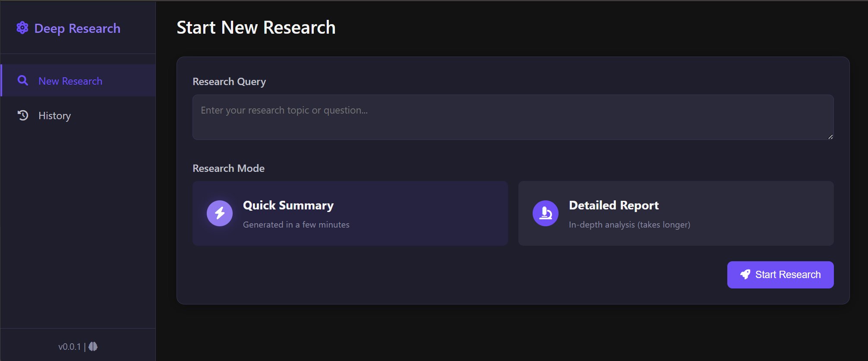This screenshot has height=361, width=868.
Task: Open the New Research sidebar item
Action: [70, 81]
